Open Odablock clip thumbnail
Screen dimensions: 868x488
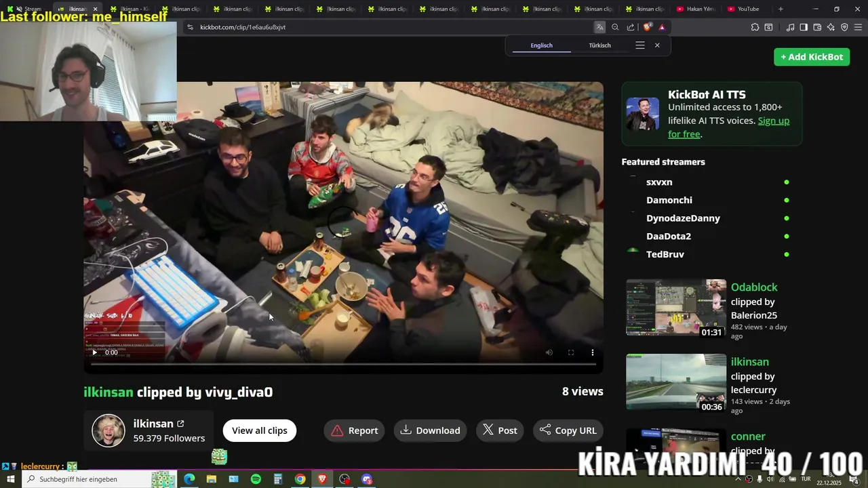point(676,308)
